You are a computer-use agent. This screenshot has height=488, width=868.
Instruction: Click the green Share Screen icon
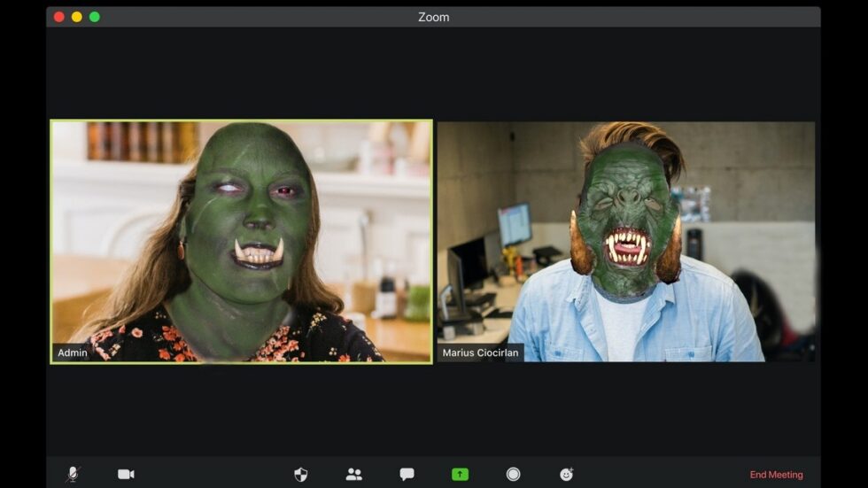[460, 474]
